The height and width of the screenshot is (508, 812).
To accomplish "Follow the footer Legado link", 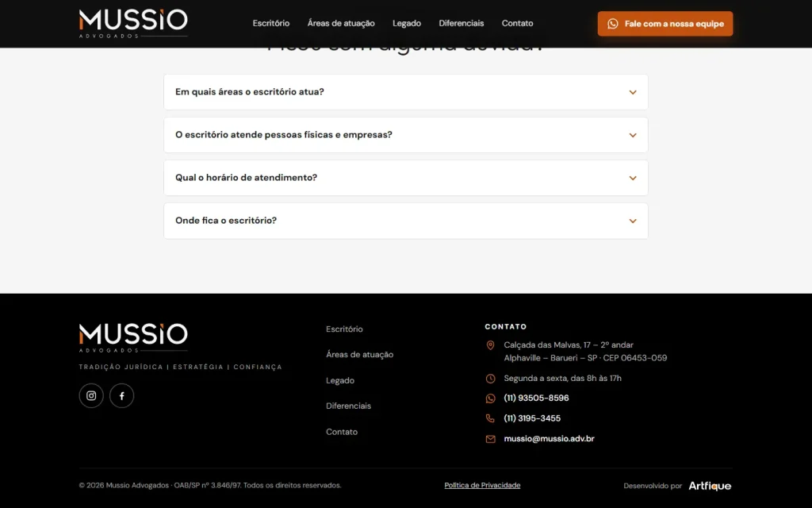I will point(340,380).
